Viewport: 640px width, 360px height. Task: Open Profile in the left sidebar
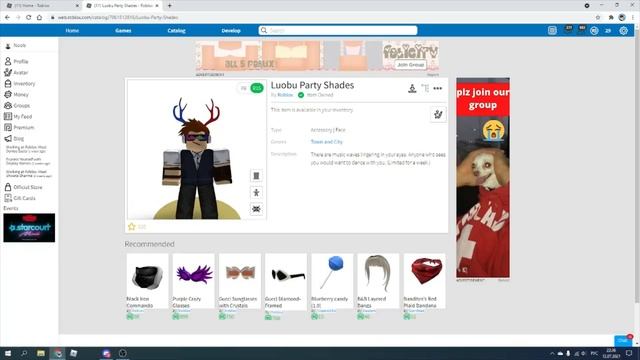click(x=16, y=61)
